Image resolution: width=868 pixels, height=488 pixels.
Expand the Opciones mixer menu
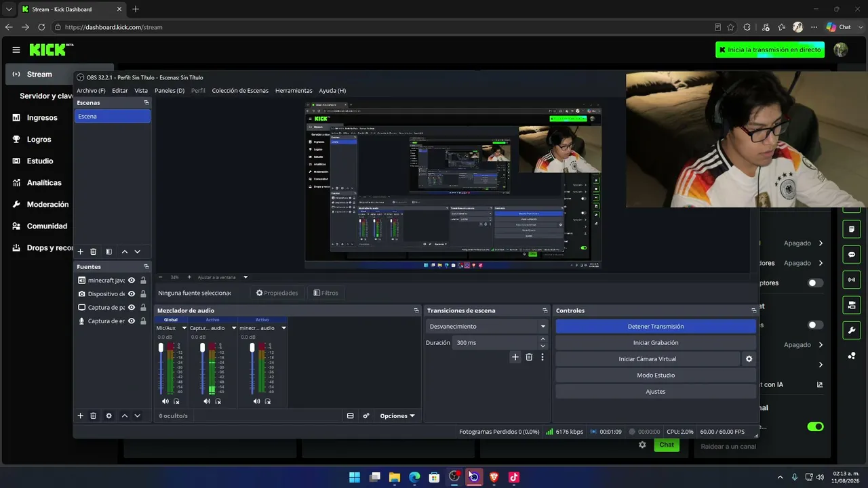coord(397,416)
